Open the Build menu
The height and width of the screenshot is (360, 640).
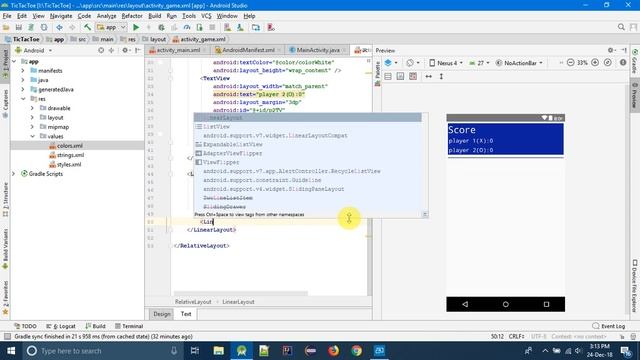coord(154,16)
